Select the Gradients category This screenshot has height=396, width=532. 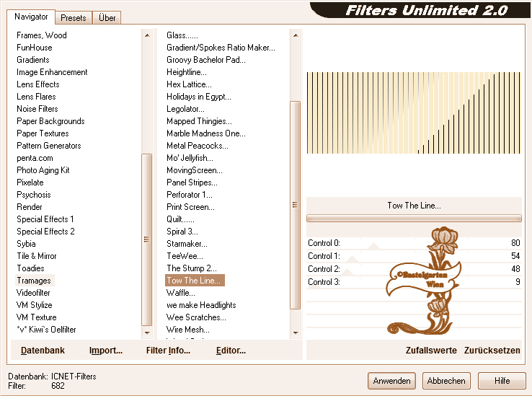coord(33,60)
